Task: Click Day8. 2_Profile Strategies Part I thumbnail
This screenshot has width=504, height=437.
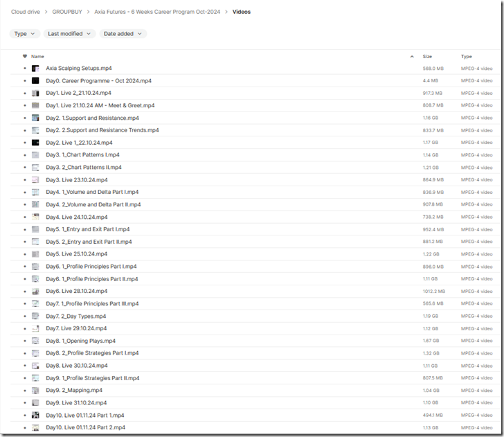Action: pos(35,353)
